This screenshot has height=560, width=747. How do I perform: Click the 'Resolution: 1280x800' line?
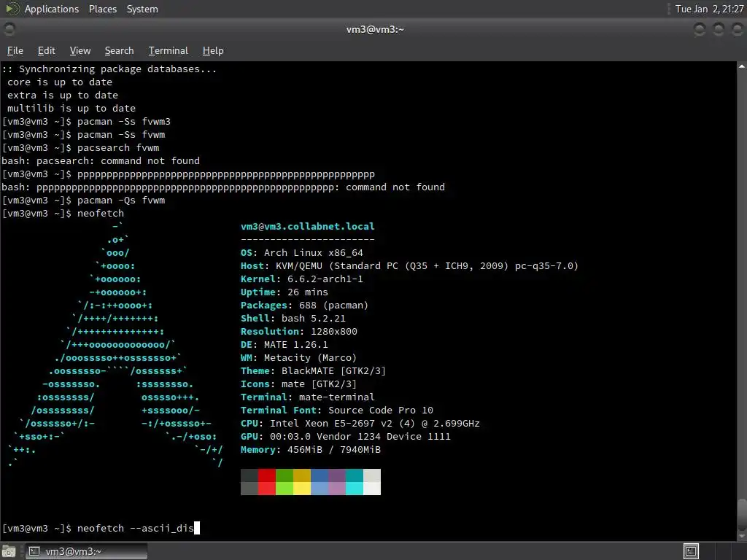coord(298,332)
